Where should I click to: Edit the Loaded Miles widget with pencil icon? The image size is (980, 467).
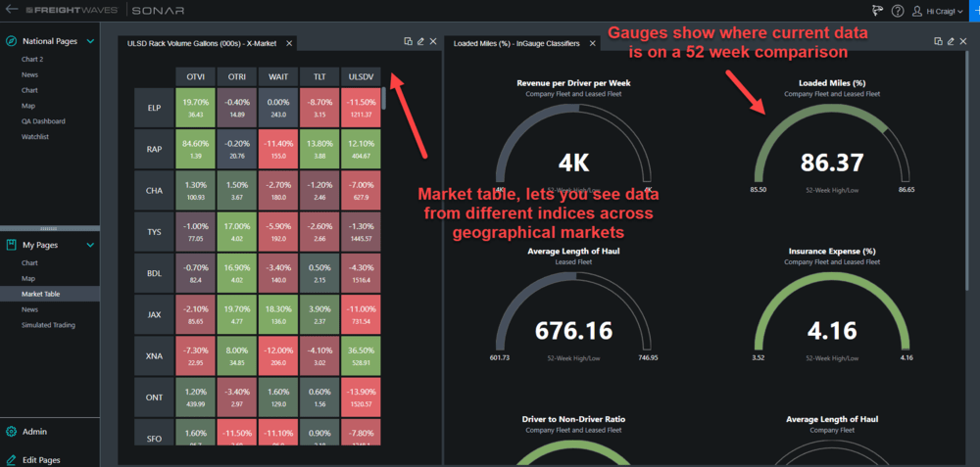[951, 41]
